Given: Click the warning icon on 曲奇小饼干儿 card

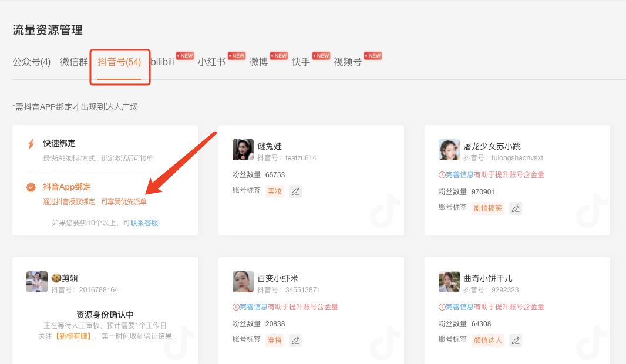Looking at the screenshot, I should coord(442,307).
